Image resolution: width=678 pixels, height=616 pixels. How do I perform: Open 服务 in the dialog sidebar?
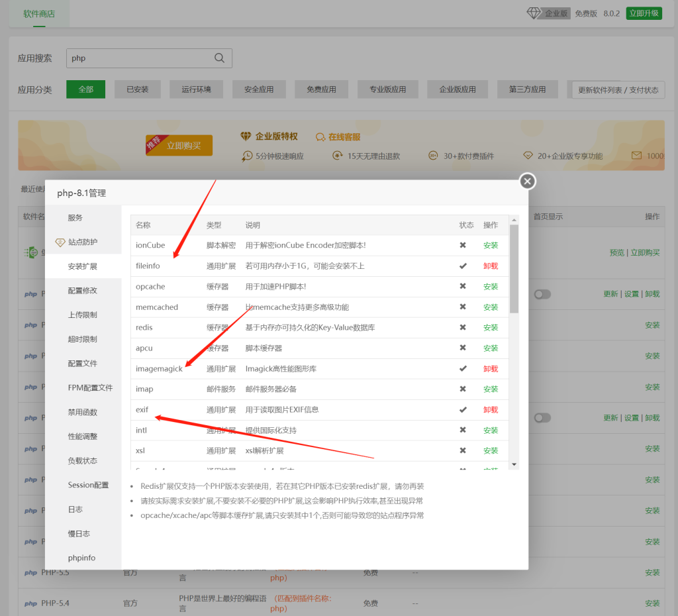75,217
